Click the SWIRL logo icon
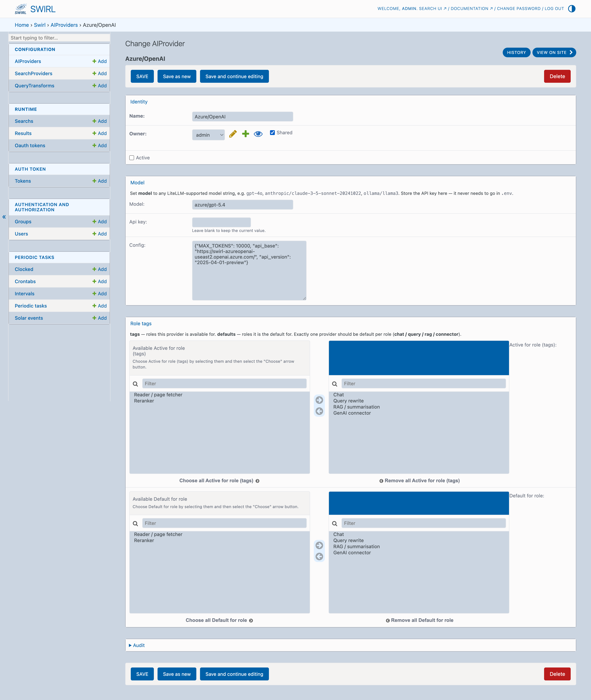This screenshot has height=700, width=591. 21,9
